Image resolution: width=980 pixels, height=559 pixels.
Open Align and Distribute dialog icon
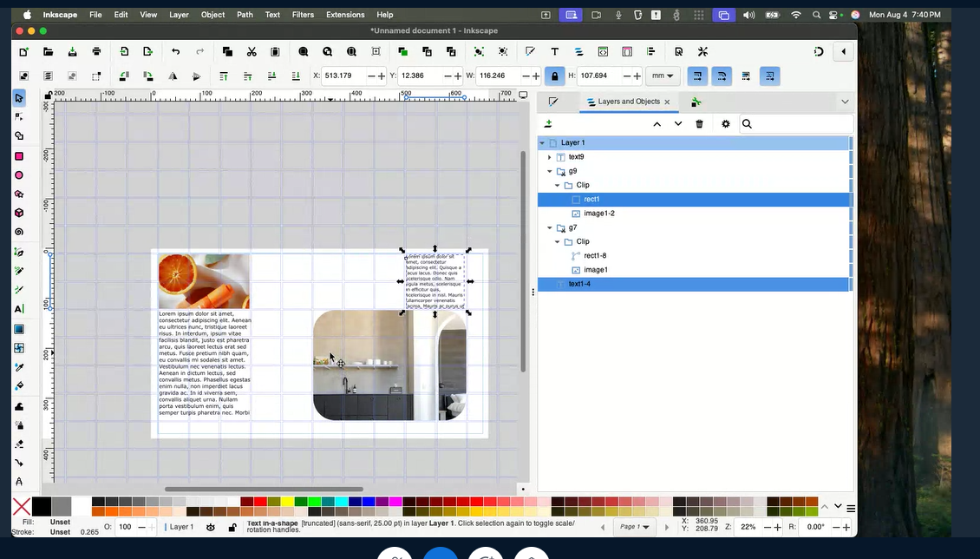click(x=650, y=52)
